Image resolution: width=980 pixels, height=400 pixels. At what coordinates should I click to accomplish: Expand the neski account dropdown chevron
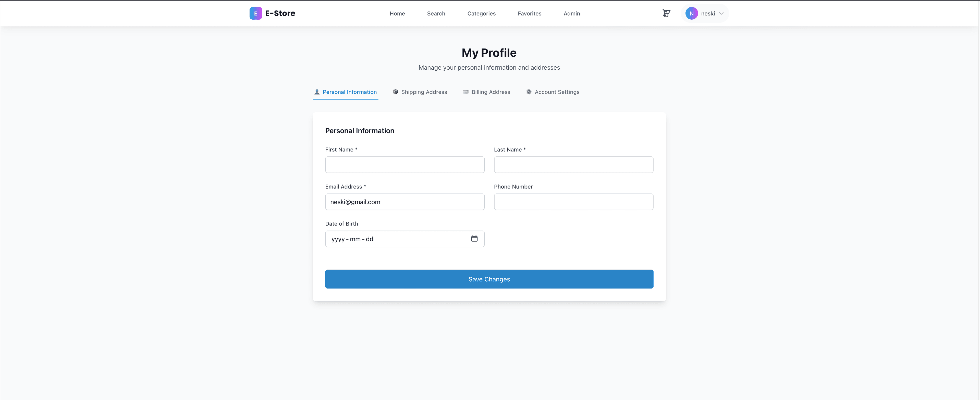coord(721,13)
